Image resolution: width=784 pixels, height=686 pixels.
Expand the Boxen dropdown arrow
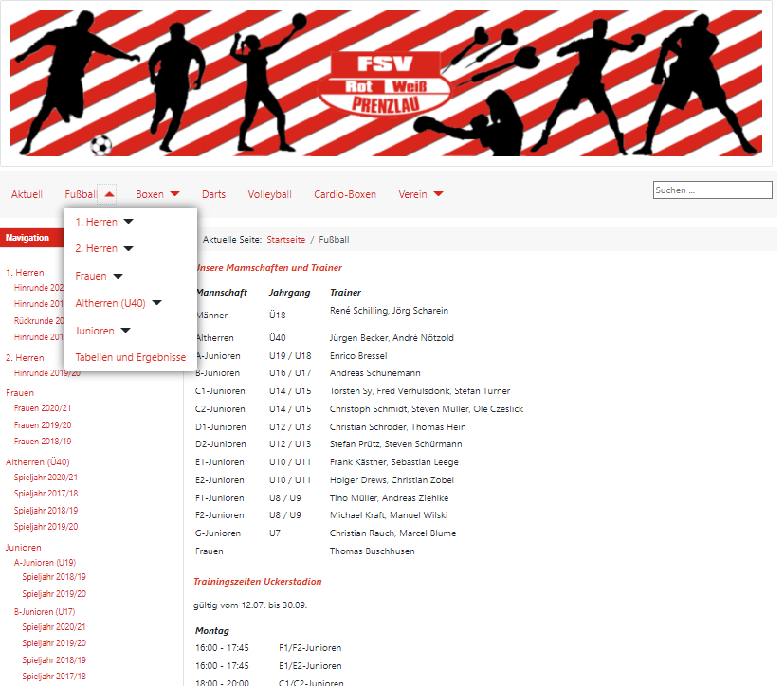coord(174,194)
